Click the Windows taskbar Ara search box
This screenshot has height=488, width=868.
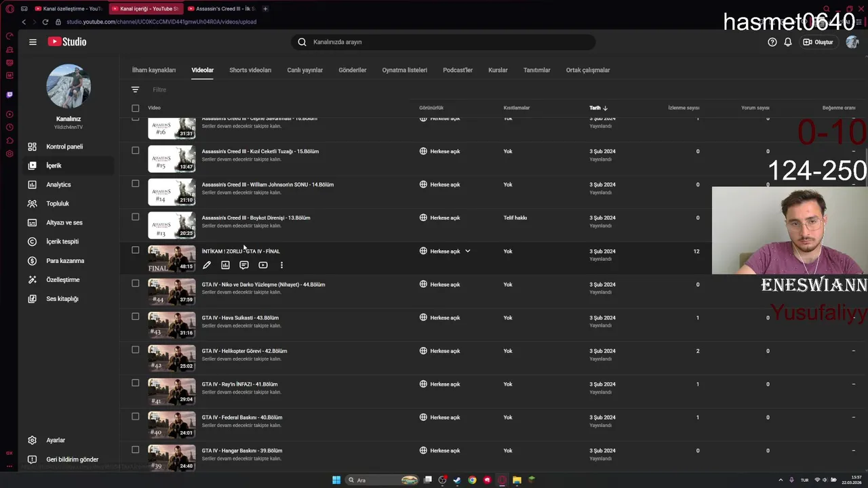click(382, 480)
